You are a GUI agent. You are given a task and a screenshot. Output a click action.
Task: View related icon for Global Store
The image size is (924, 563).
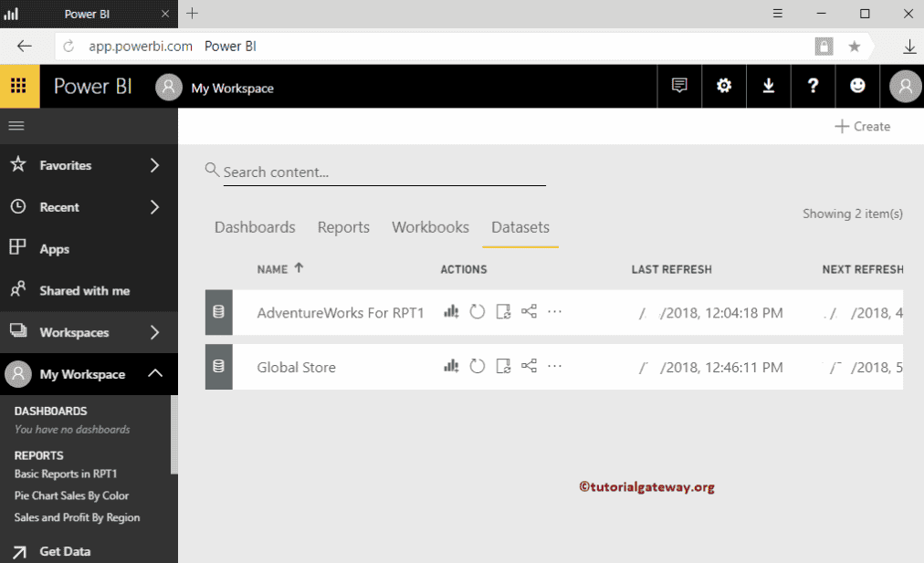(530, 366)
